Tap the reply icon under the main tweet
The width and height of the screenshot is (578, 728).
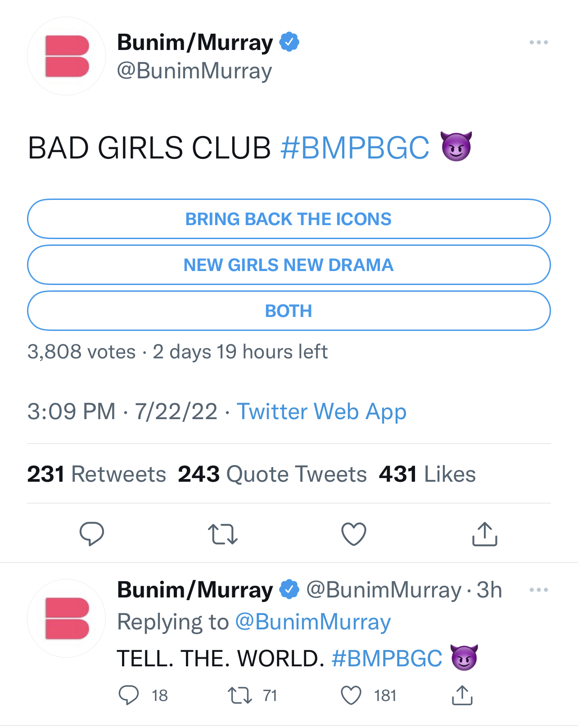[92, 534]
